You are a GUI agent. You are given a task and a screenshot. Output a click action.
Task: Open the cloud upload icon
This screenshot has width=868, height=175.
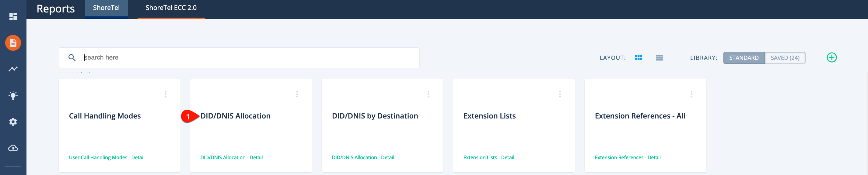click(13, 148)
